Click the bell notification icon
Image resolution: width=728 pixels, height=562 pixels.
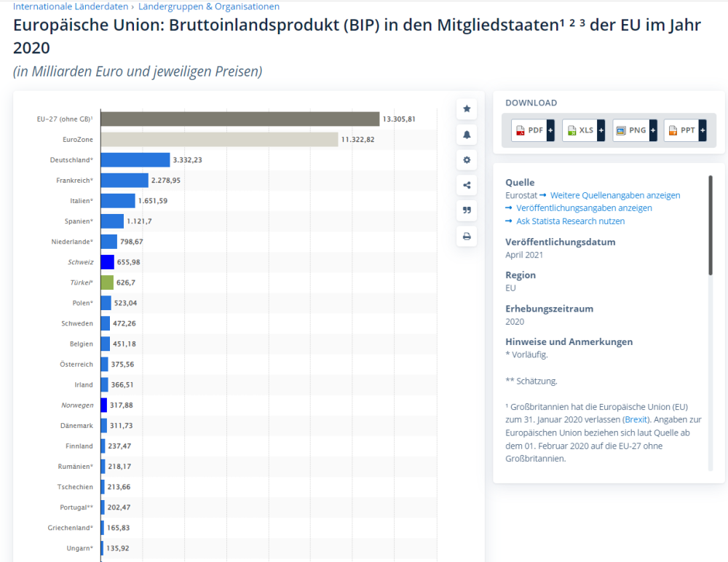(467, 135)
